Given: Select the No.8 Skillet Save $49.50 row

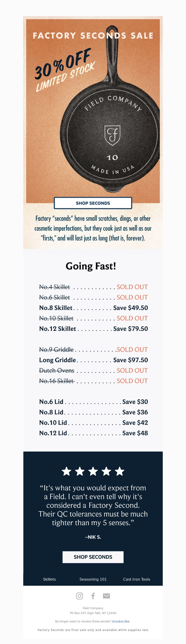Looking at the screenshot, I should [93, 308].
